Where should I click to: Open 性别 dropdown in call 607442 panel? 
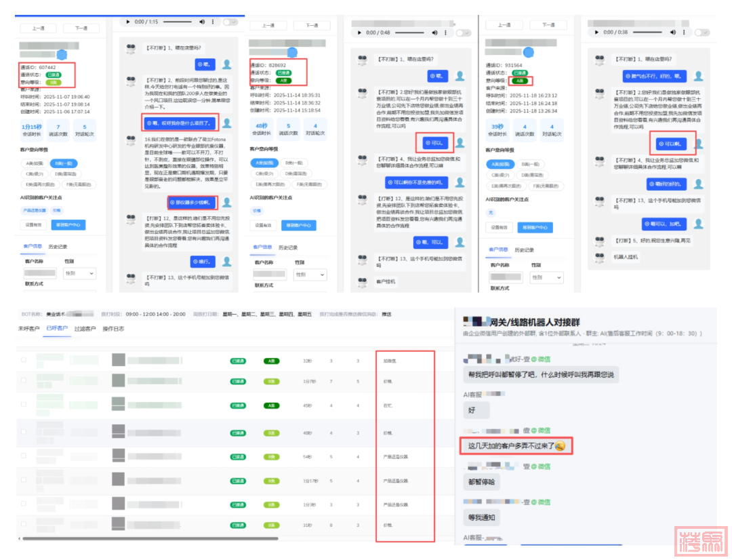click(79, 273)
